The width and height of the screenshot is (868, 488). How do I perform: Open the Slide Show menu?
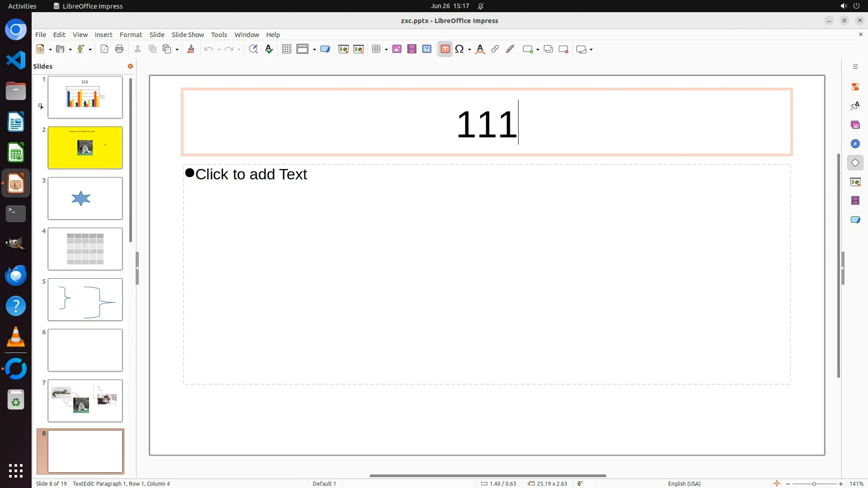click(x=188, y=34)
